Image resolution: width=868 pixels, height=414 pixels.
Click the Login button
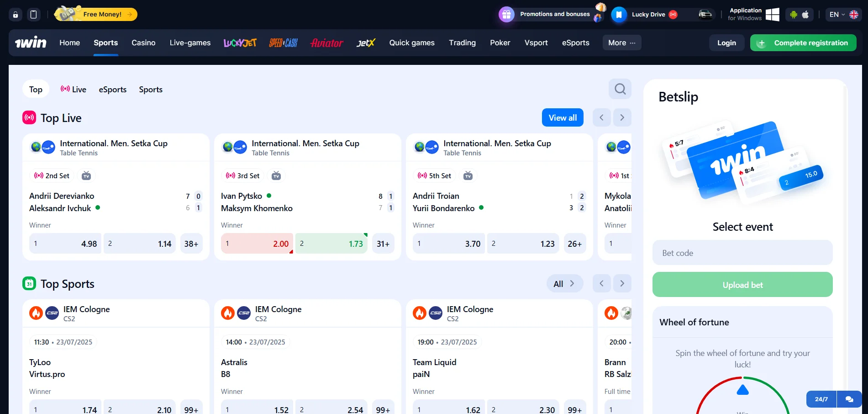click(x=726, y=42)
